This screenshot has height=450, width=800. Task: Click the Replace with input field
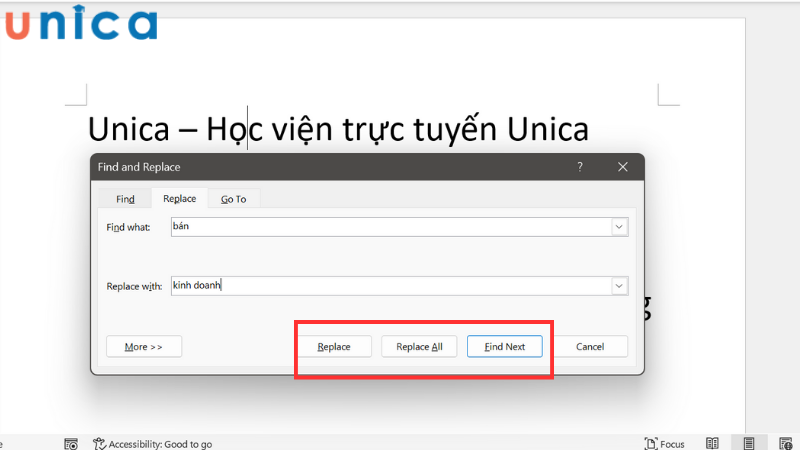[391, 286]
